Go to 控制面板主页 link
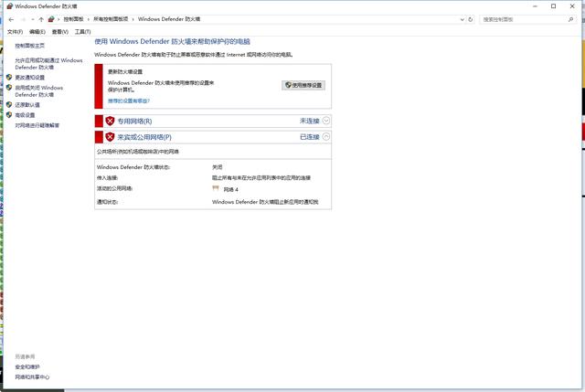 point(30,46)
